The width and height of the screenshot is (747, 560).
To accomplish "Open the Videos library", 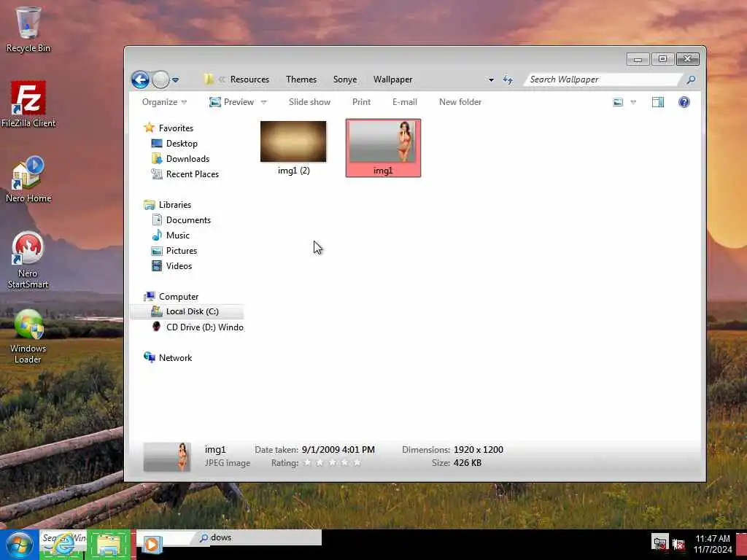I will click(x=179, y=266).
